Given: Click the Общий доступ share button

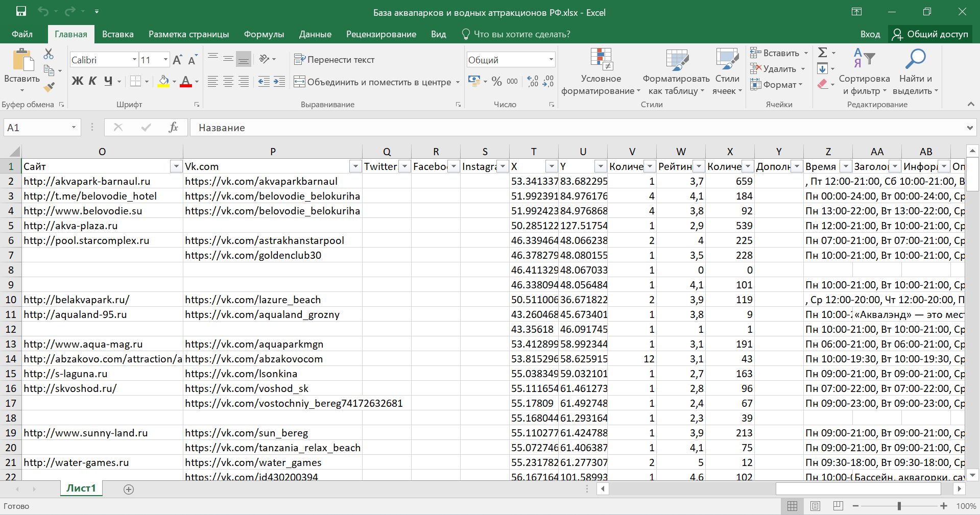Looking at the screenshot, I should click(930, 34).
